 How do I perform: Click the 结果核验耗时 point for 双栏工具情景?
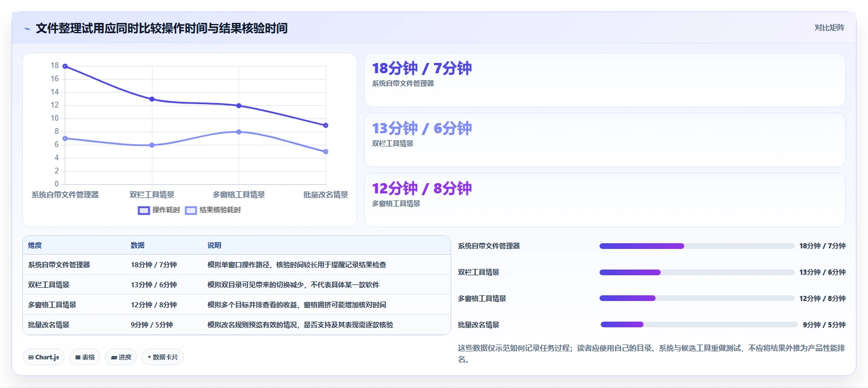point(152,145)
